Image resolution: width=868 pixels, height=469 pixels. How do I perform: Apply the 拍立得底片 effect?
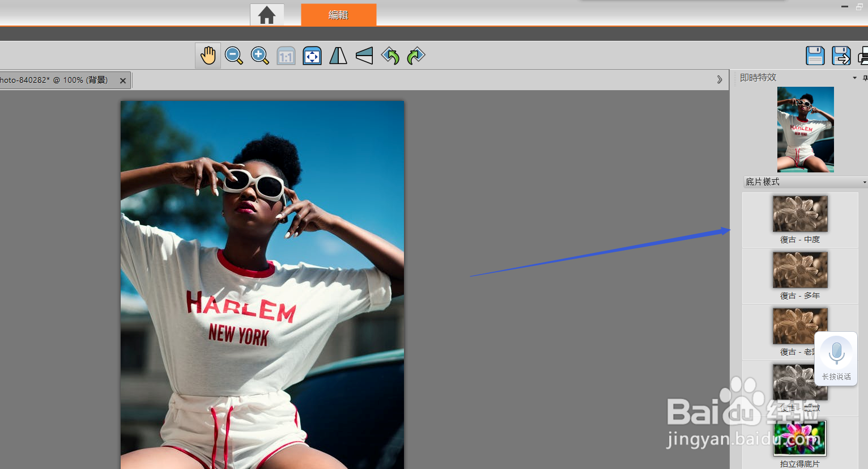(800, 443)
